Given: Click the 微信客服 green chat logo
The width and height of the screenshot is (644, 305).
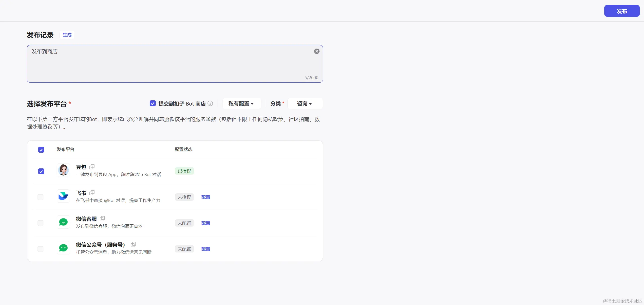Looking at the screenshot, I should (63, 222).
